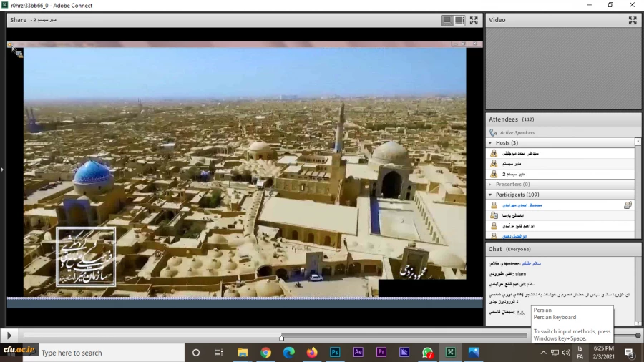The width and height of the screenshot is (644, 362).
Task: Open Adobe After Effects from the taskbar
Action: coord(358,353)
